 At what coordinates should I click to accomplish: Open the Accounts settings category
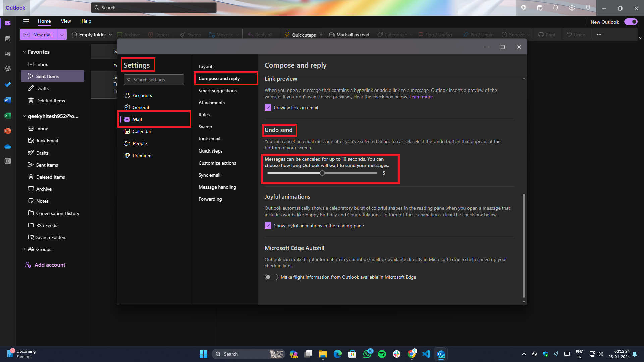coord(154,95)
